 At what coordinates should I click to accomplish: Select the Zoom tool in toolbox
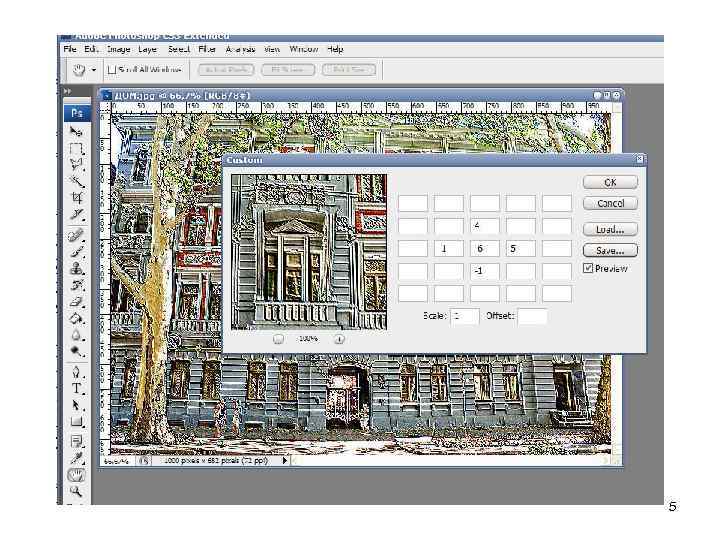coord(76,491)
